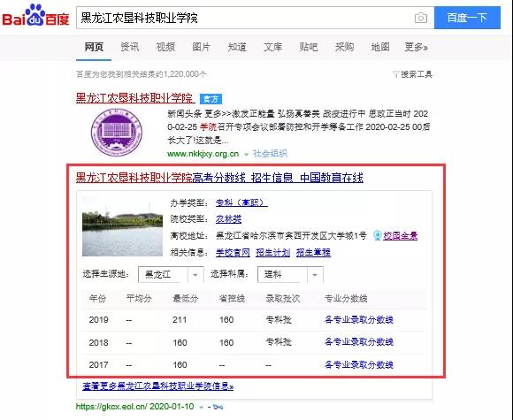Switch to the 地图 tab
This screenshot has width=513, height=420.
(x=379, y=47)
